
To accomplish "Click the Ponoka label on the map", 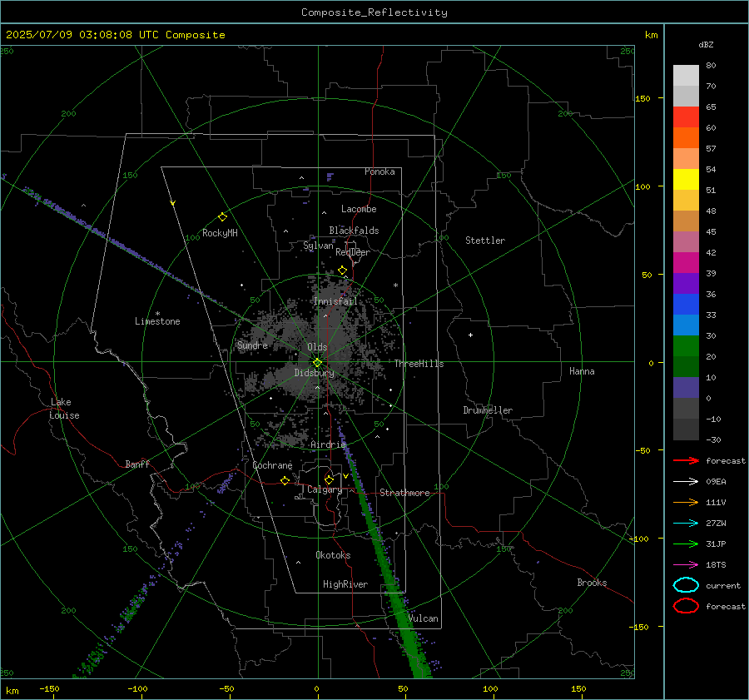I will tap(379, 171).
